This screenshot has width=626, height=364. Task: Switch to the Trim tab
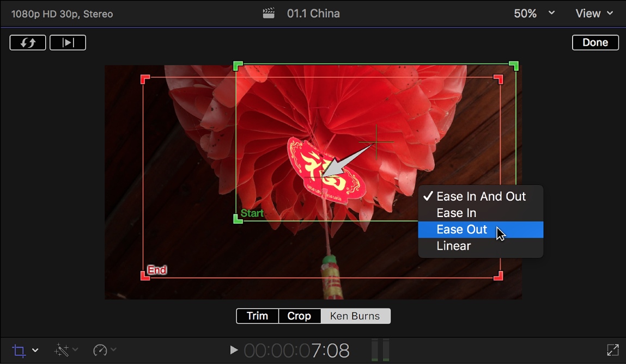pyautogui.click(x=257, y=316)
